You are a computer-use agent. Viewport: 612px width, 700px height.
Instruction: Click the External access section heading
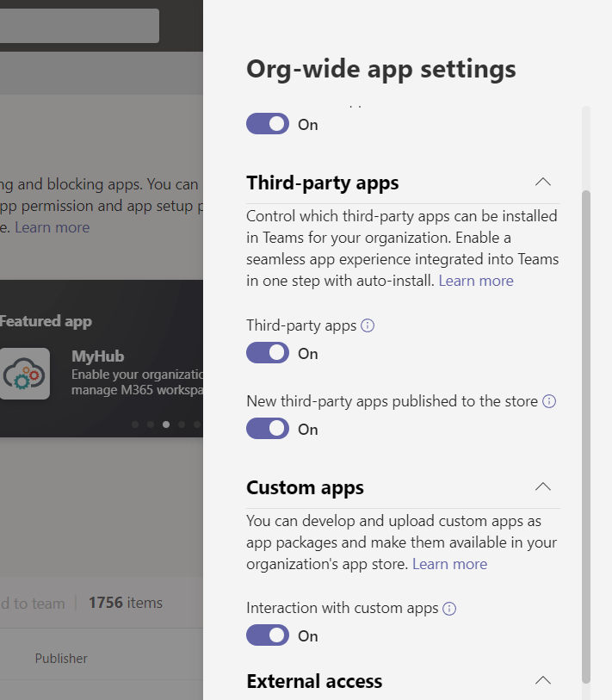314,681
